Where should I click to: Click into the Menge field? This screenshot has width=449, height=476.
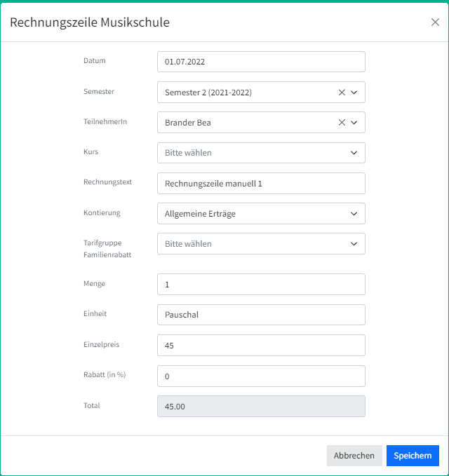261,285
